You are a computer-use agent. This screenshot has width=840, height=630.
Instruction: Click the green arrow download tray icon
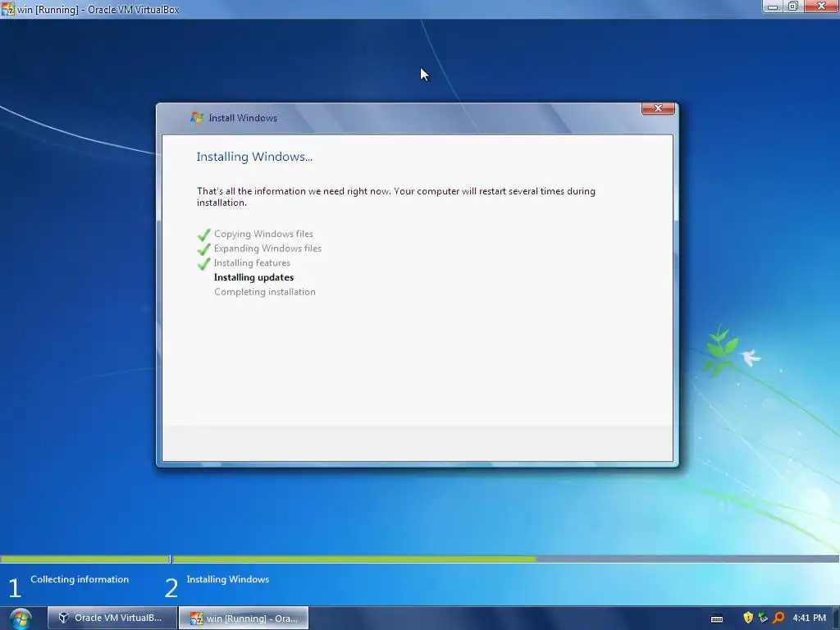763,618
